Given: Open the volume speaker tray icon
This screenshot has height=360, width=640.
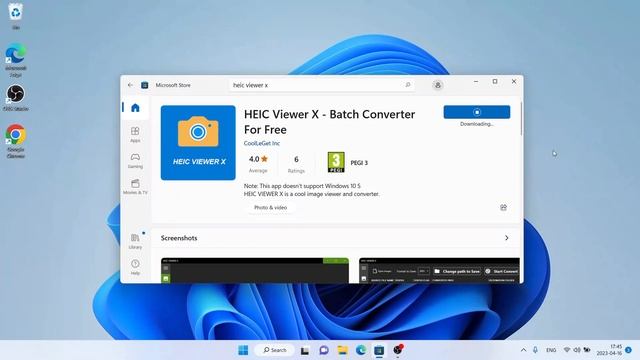Looking at the screenshot, I should [x=577, y=350].
